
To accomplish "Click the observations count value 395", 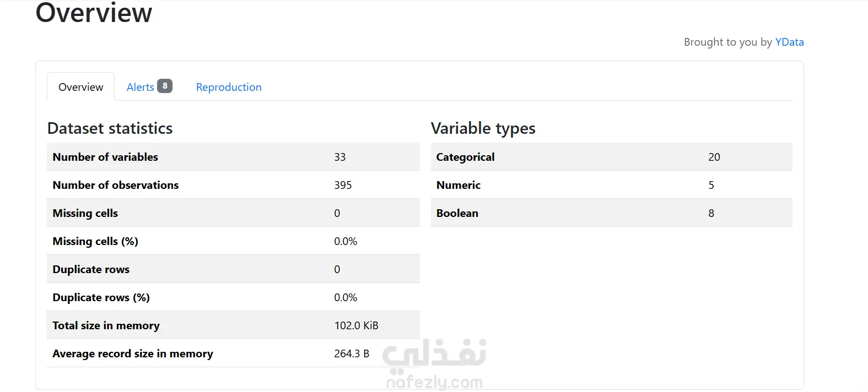I will [343, 185].
